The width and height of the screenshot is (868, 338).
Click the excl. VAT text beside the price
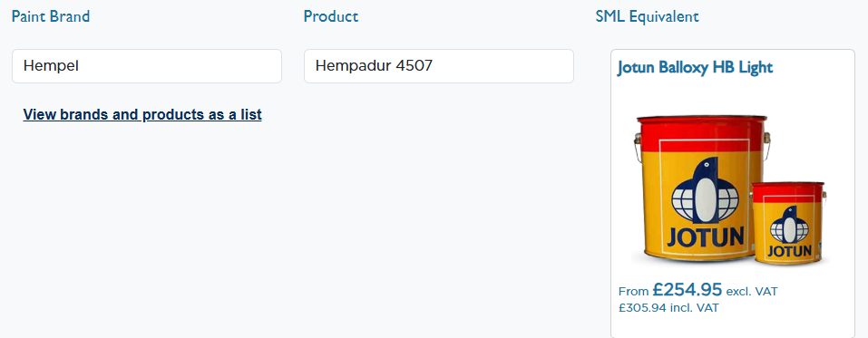click(x=752, y=291)
